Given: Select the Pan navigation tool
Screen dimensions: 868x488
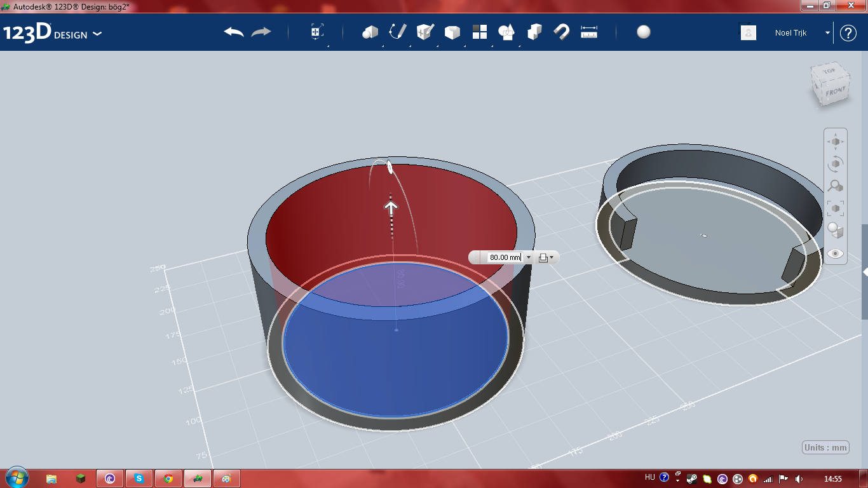Looking at the screenshot, I should tap(836, 142).
